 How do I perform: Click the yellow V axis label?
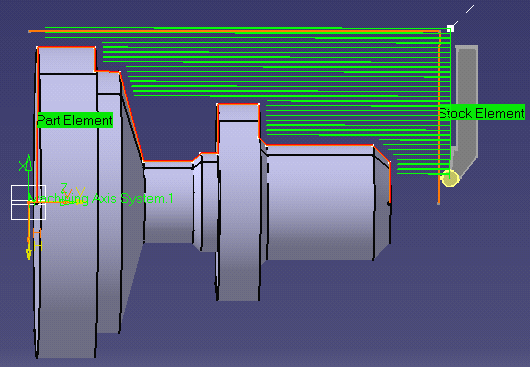coord(80,193)
